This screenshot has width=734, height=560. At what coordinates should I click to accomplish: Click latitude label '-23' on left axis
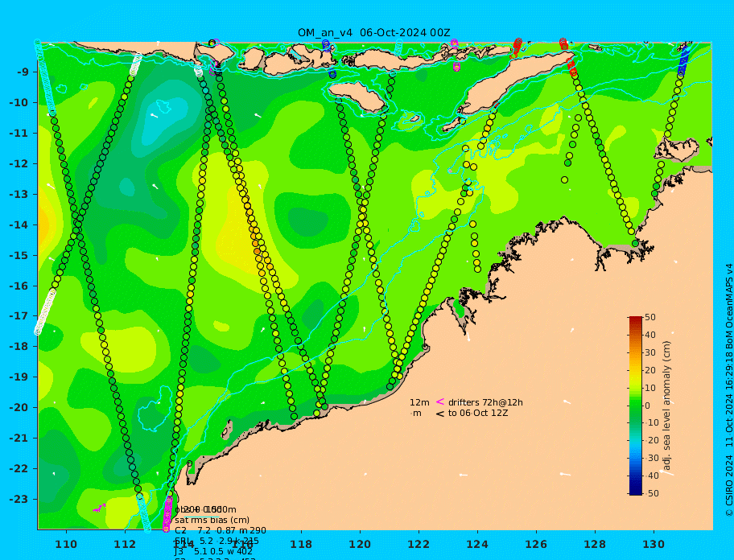[x=19, y=499]
